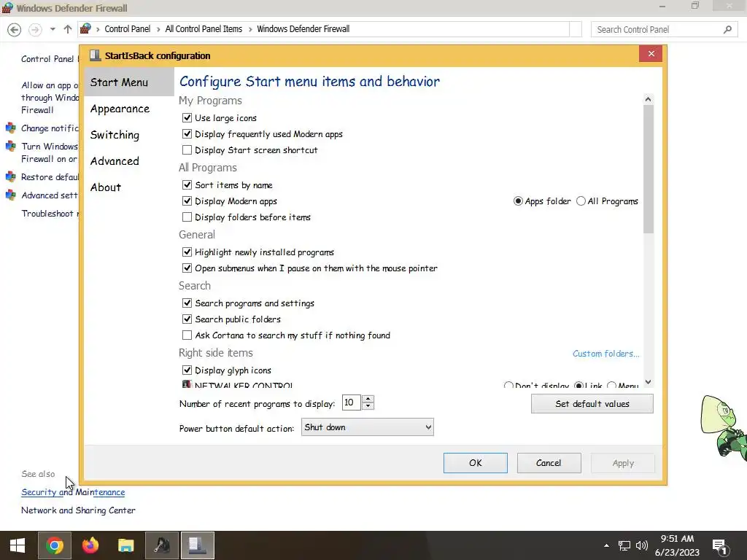This screenshot has height=560, width=747.
Task: Show hidden tray icons chevron
Action: coord(606,545)
